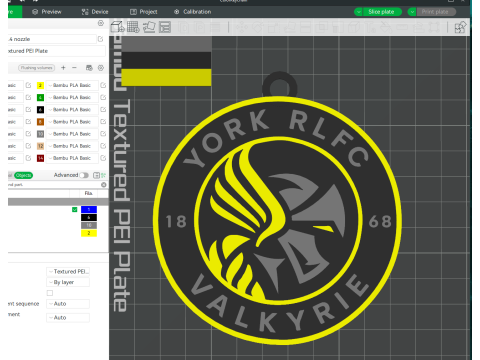Click the plus icon to add filament
The width and height of the screenshot is (480, 360).
pos(63,68)
